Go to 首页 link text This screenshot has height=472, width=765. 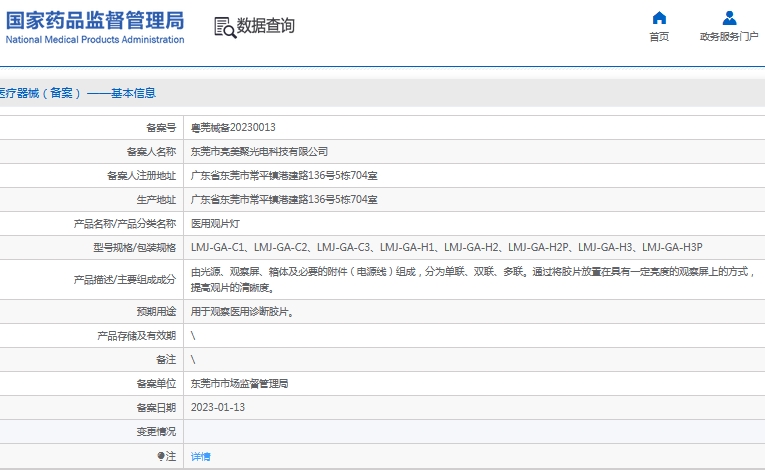(x=659, y=37)
